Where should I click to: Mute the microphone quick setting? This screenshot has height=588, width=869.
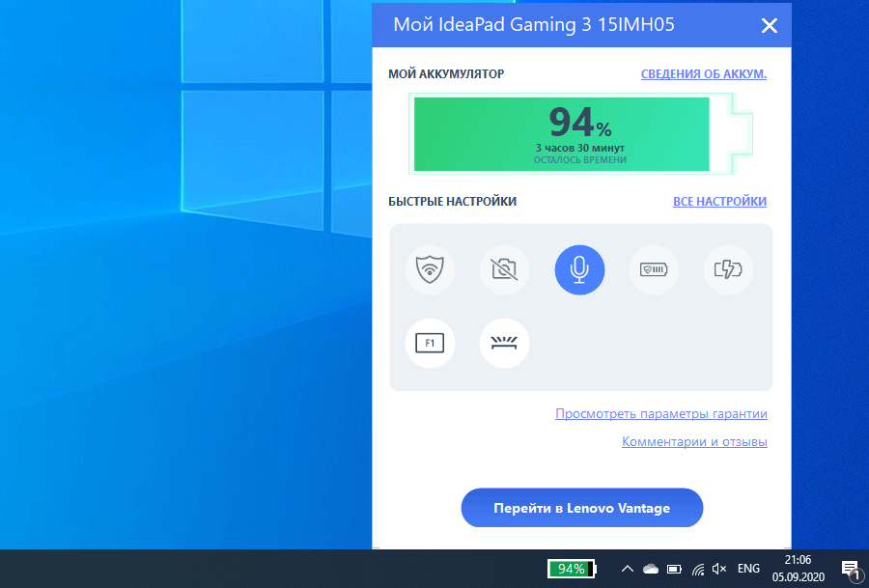tap(579, 270)
